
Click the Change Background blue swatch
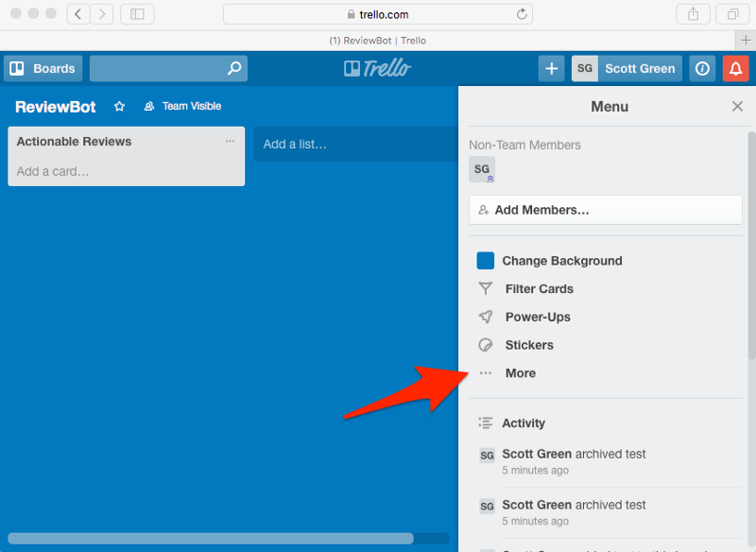pyautogui.click(x=486, y=261)
